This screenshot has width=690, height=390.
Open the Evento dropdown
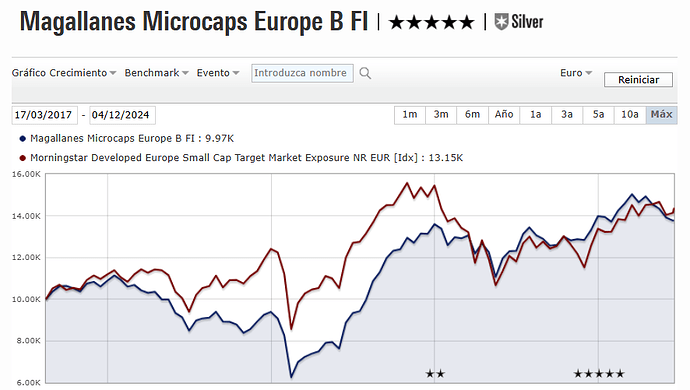[x=218, y=73]
